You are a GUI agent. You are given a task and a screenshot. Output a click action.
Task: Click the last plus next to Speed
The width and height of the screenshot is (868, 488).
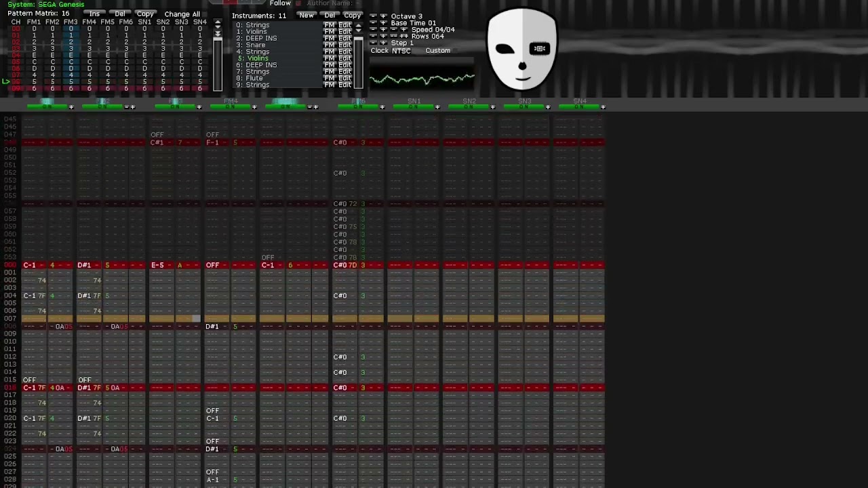point(404,29)
